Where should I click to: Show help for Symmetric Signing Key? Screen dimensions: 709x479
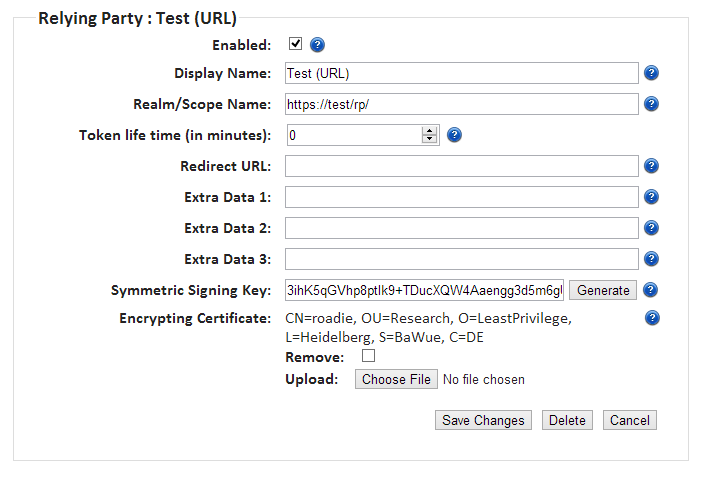[651, 290]
